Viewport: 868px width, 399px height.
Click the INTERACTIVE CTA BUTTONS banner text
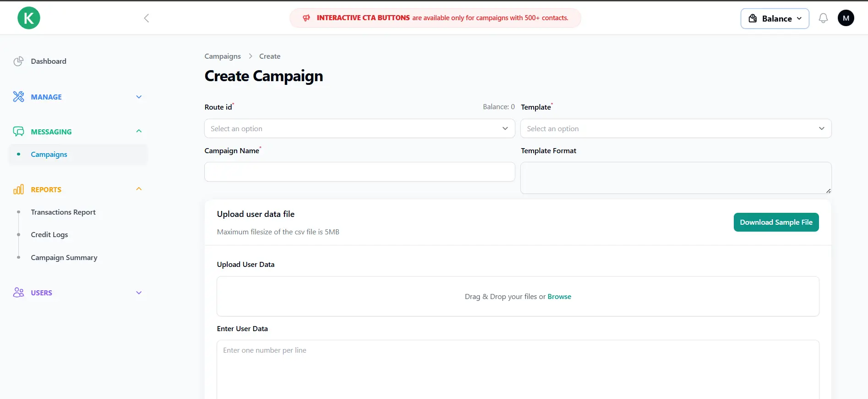click(363, 18)
